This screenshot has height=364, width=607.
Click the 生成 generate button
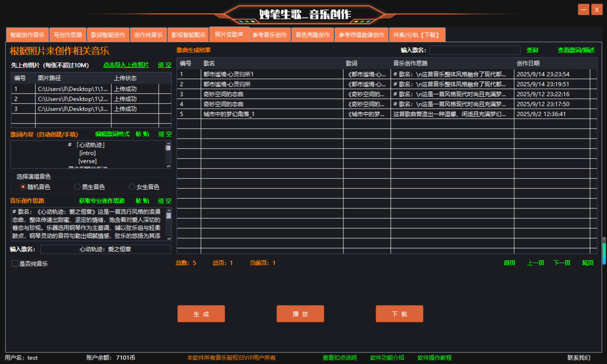click(x=201, y=314)
